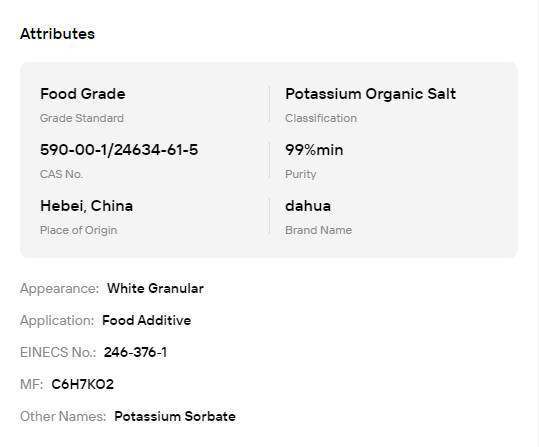Click the Brand Name label
Image resolution: width=539 pixels, height=447 pixels.
[x=319, y=230]
